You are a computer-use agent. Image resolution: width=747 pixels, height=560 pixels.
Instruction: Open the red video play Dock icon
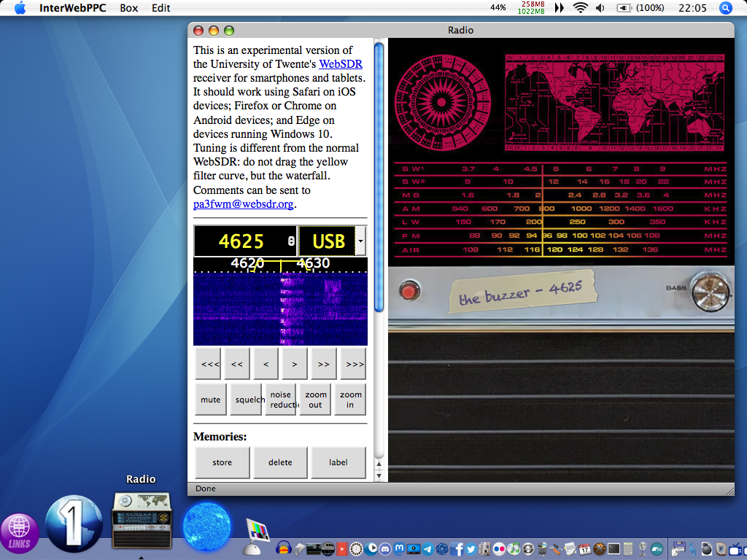[x=341, y=549]
